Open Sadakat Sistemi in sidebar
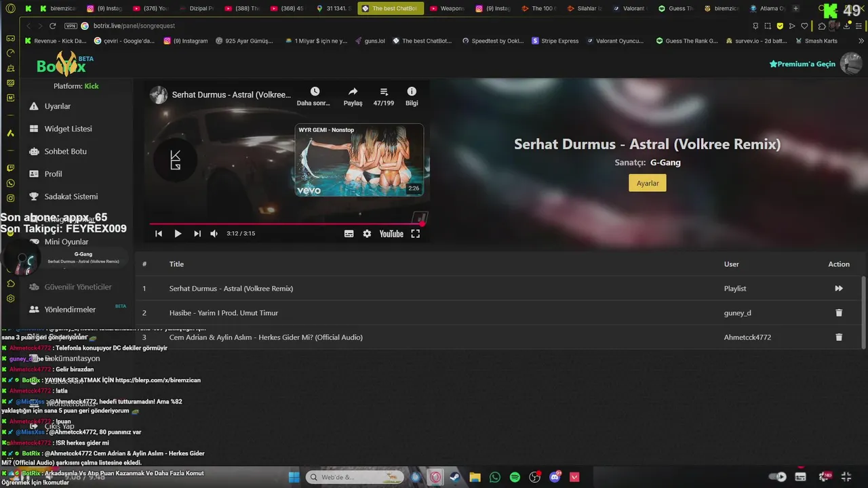Viewport: 868px width, 488px height. (71, 197)
